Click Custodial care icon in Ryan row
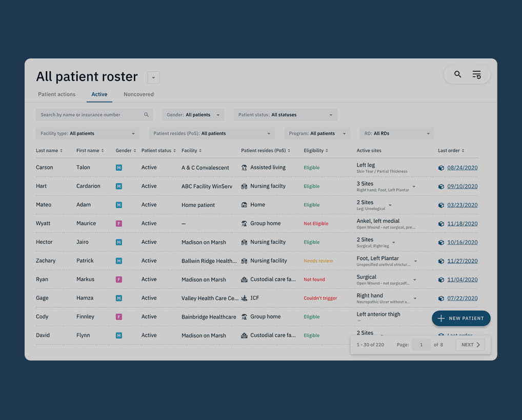Image resolution: width=522 pixels, height=420 pixels. click(x=244, y=279)
